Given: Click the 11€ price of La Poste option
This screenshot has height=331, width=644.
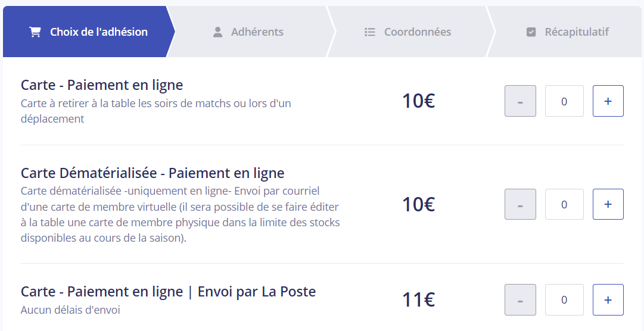Looking at the screenshot, I should tap(418, 300).
